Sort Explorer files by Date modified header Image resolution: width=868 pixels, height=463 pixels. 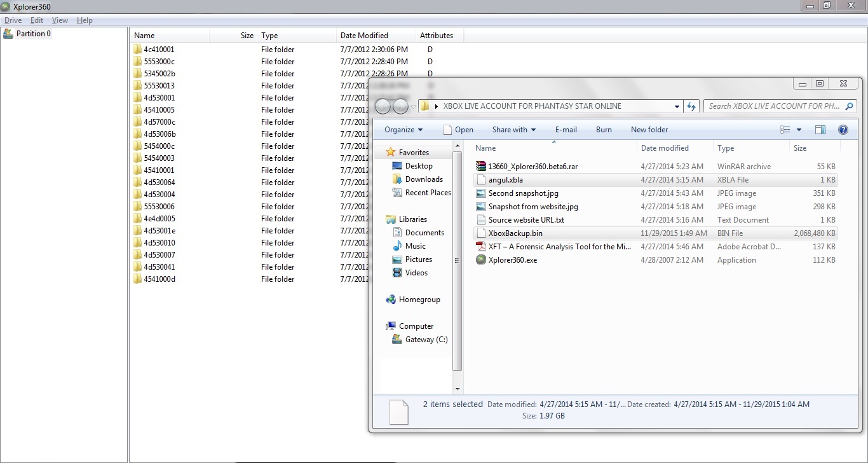675,148
